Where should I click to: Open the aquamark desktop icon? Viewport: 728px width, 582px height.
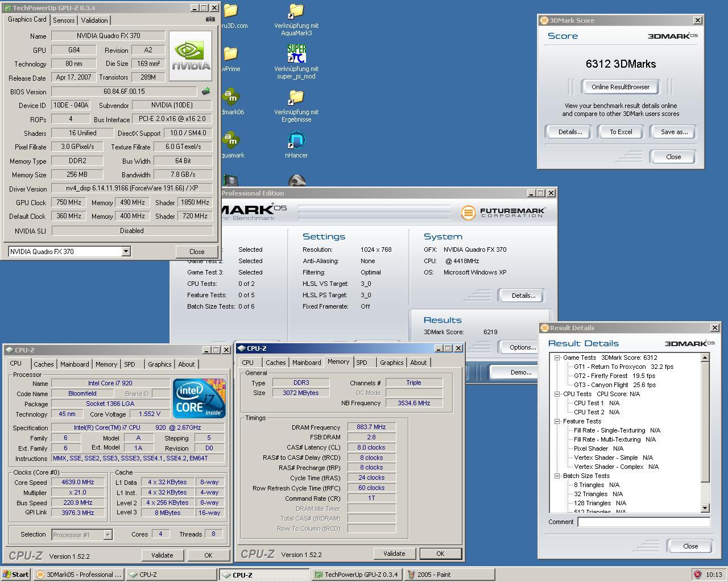[230, 140]
